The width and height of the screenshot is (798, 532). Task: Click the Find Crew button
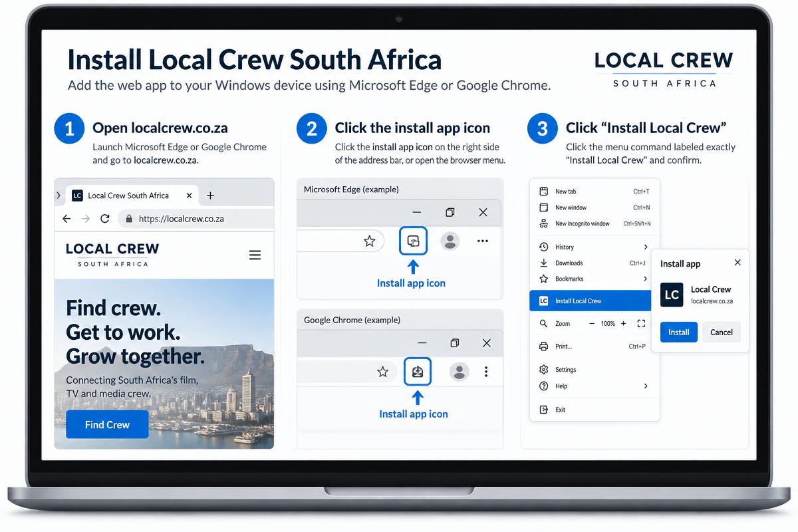(107, 424)
